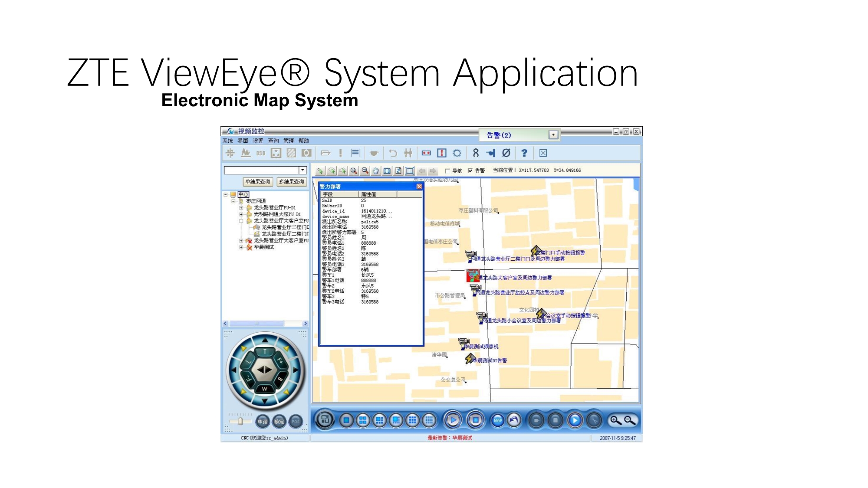
Task: Select the 属性值 column header
Action: tap(378, 194)
